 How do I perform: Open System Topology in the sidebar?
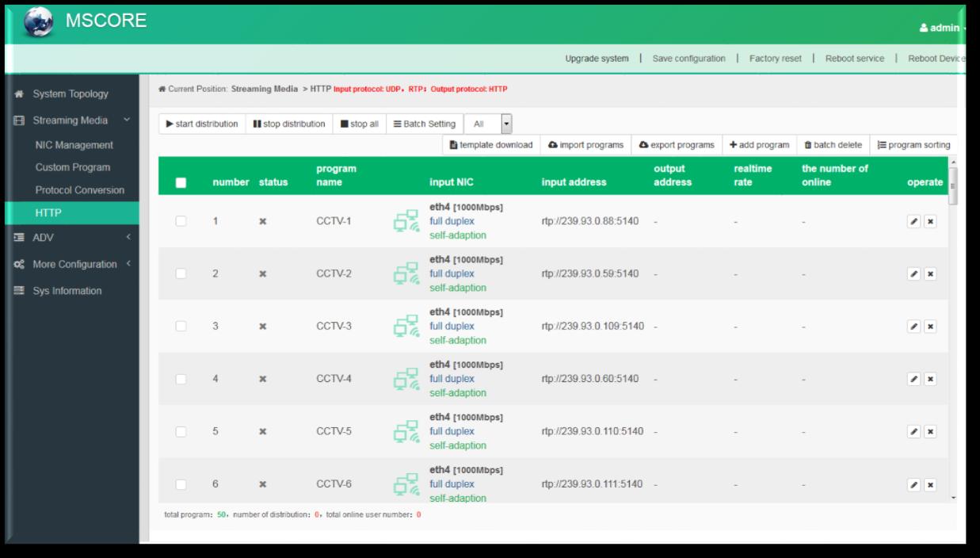(x=69, y=94)
